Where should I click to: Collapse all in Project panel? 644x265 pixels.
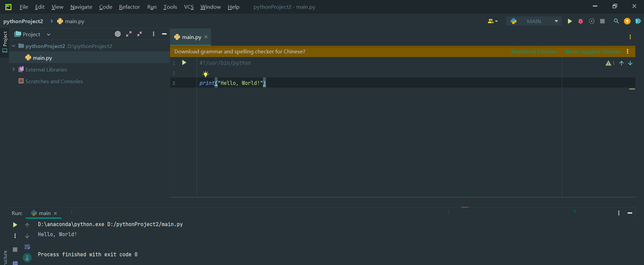pyautogui.click(x=140, y=34)
